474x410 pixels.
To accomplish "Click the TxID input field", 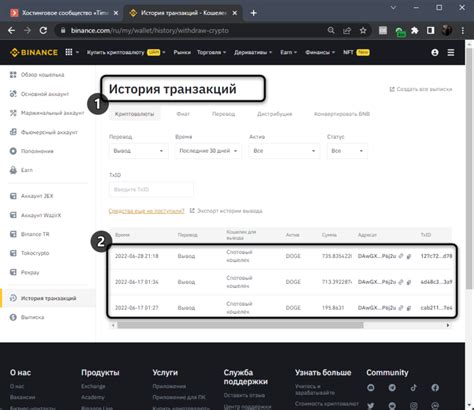I will [151, 190].
